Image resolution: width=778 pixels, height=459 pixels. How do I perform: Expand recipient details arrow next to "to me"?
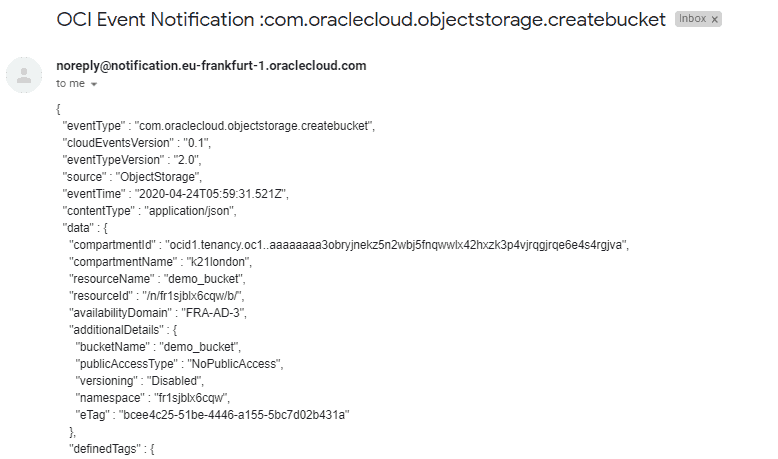pos(94,85)
